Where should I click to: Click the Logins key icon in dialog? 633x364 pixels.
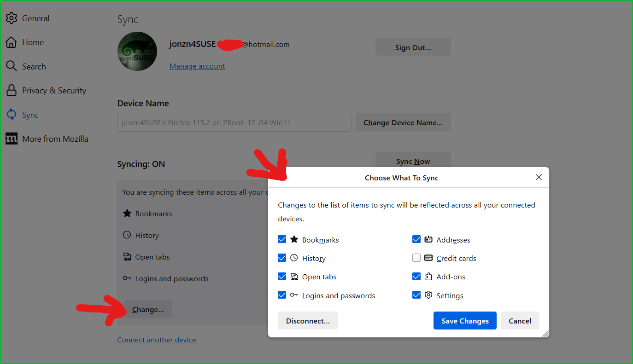[x=294, y=295]
